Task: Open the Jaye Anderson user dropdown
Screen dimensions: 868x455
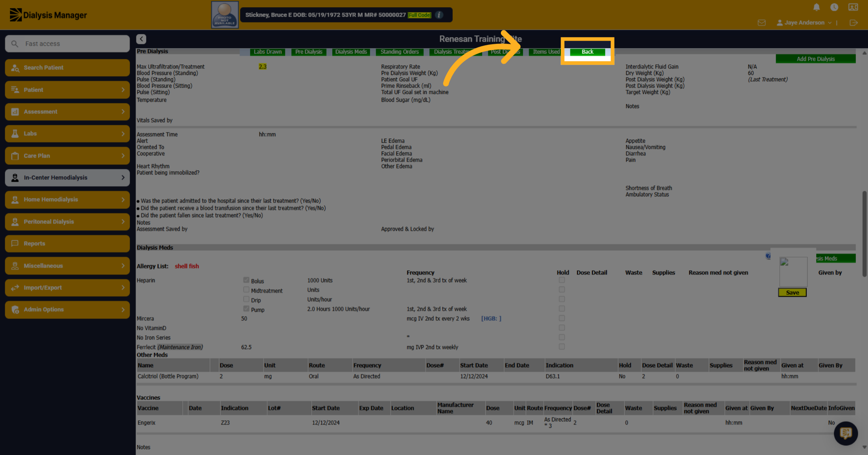Action: tap(804, 22)
